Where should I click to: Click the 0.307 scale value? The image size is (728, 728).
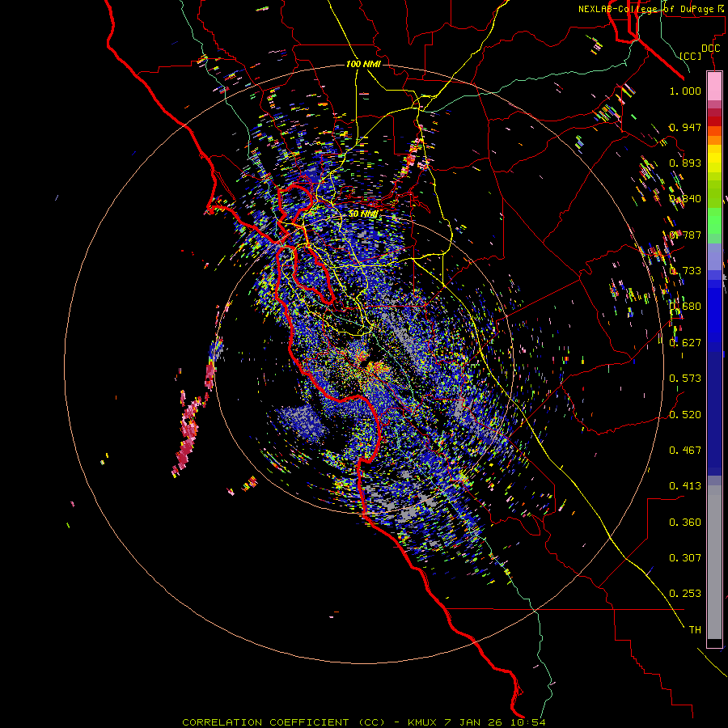pos(685,558)
